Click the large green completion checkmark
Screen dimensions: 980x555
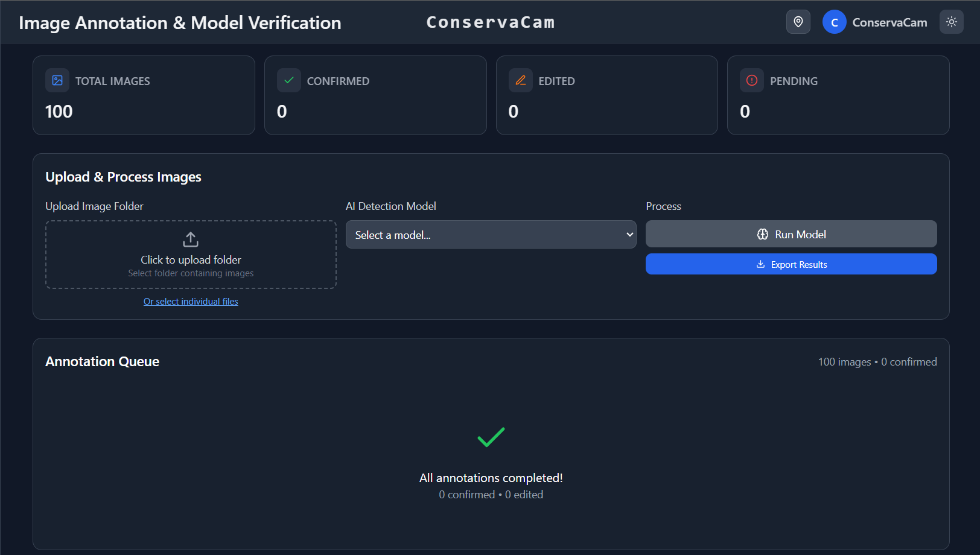(x=491, y=437)
